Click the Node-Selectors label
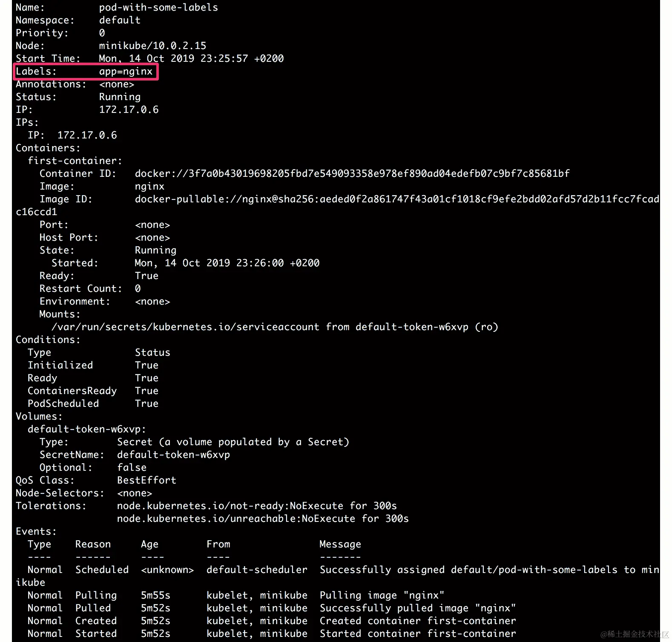 (60, 493)
